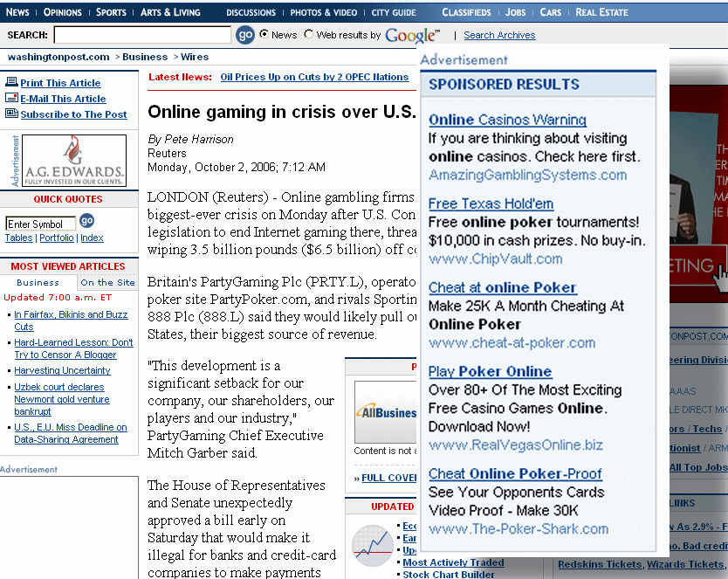Screen dimensions: 728x579
Task: Open Wizards Tickets link
Action: point(685,564)
